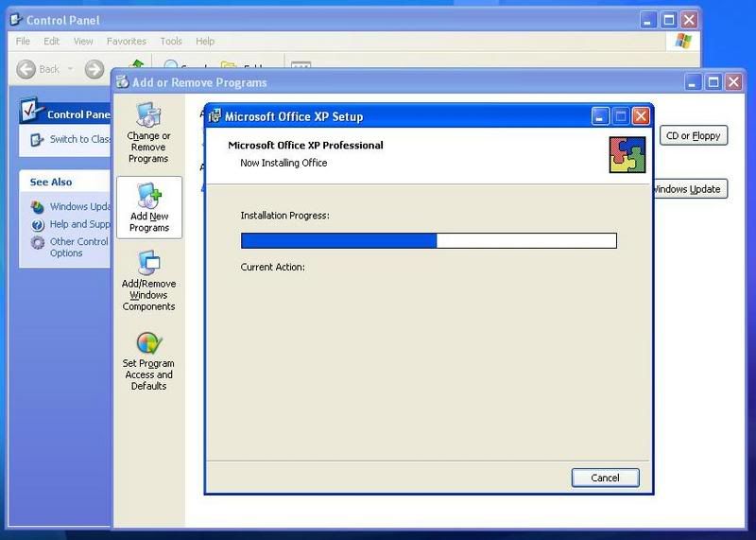
Task: Follow the Switch to Classic View link
Action: pyautogui.click(x=80, y=139)
